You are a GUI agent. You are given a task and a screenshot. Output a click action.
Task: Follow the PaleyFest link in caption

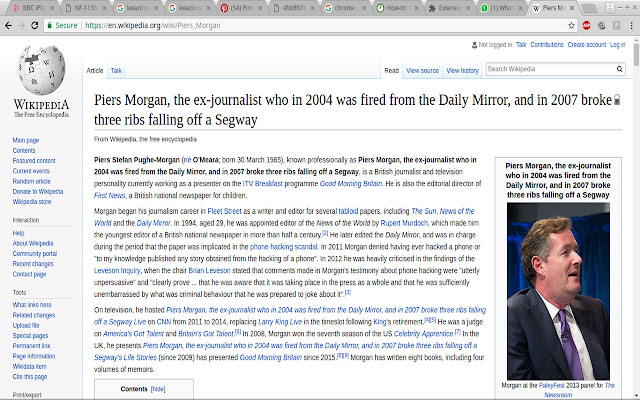pos(552,385)
